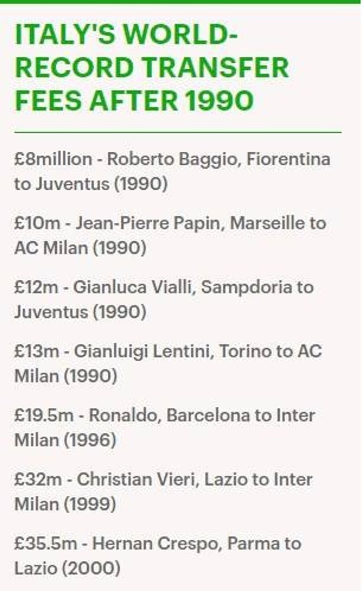Click the £19.5m transfer fee

click(x=43, y=415)
